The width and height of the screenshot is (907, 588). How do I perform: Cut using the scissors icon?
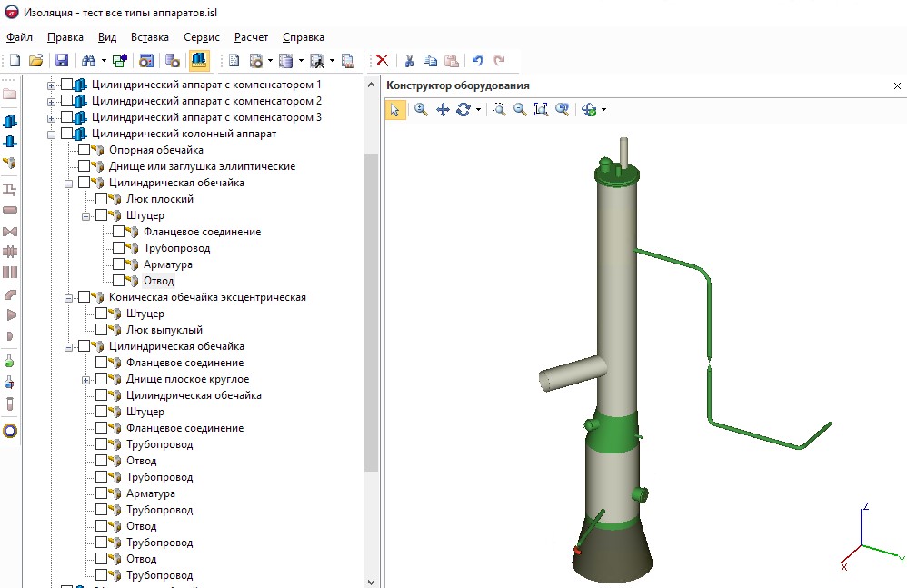click(409, 60)
